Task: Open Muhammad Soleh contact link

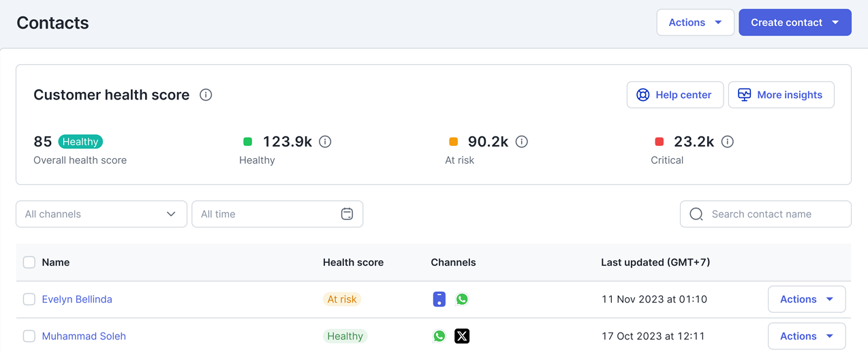Action: click(x=84, y=336)
